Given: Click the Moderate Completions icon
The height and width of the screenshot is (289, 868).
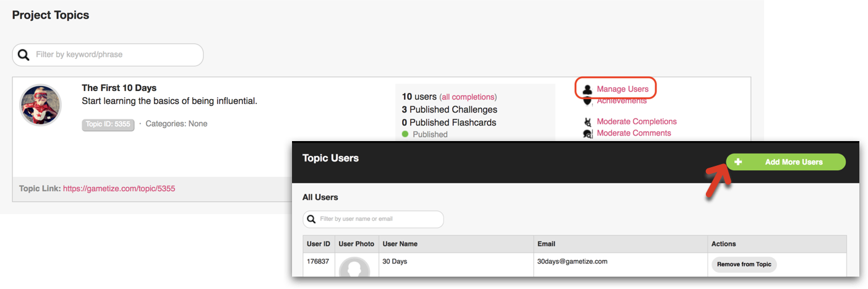Looking at the screenshot, I should point(588,122).
